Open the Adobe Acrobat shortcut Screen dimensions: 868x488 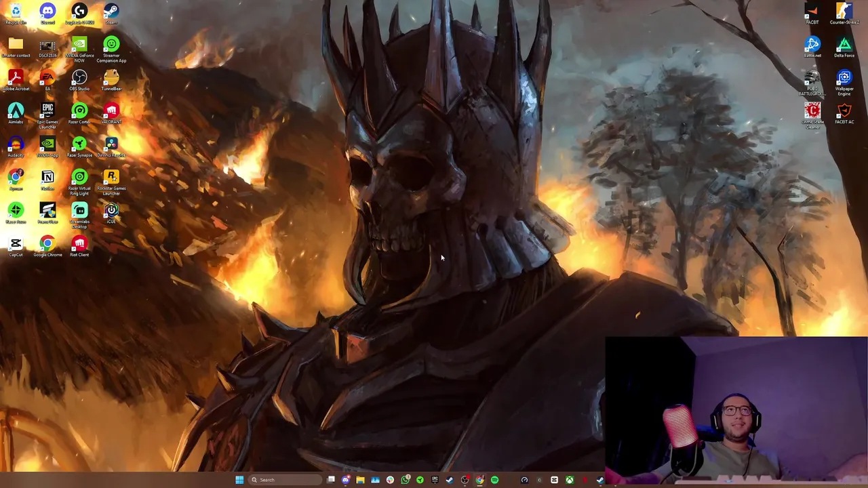pos(16,81)
